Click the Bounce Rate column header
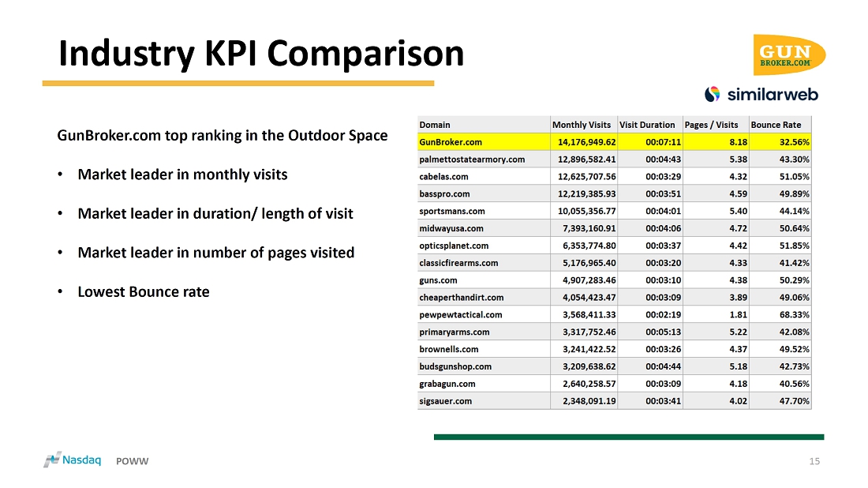 [780, 125]
